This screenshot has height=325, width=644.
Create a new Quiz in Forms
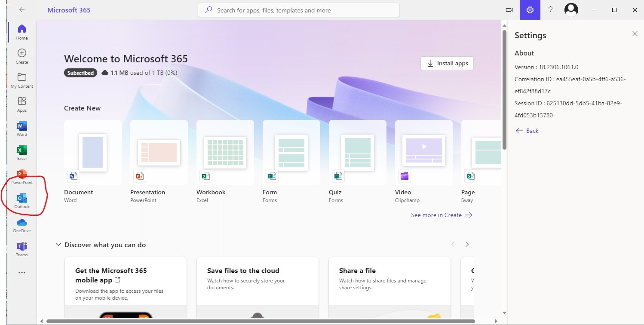pyautogui.click(x=358, y=161)
